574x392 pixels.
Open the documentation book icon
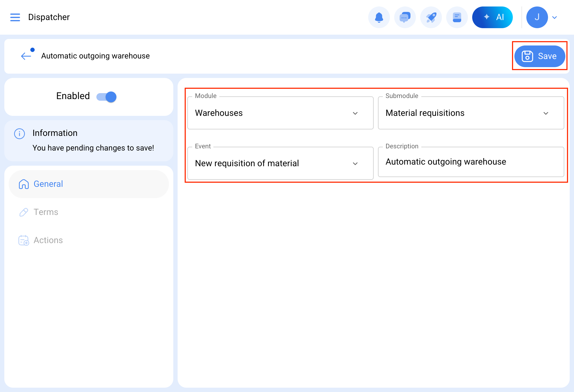[457, 17]
